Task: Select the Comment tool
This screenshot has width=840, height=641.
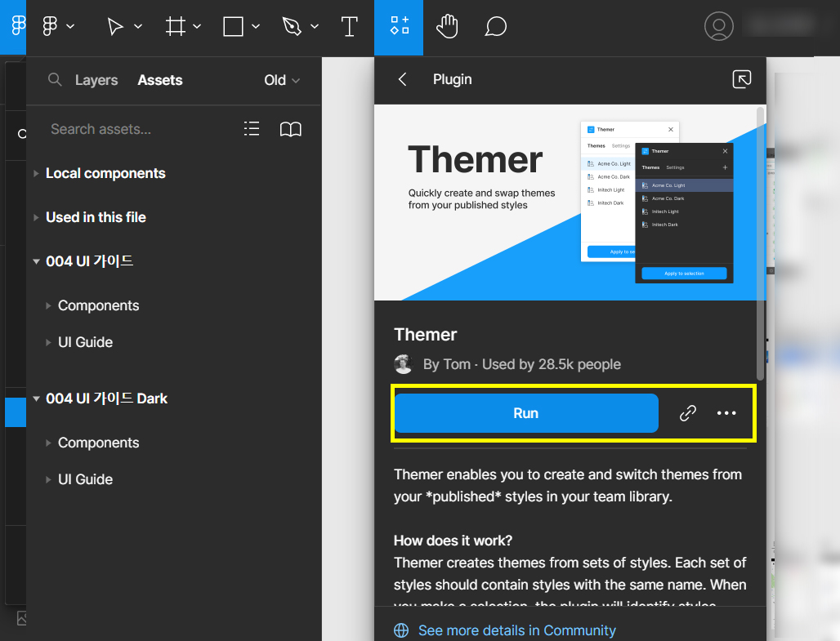Action: tap(495, 26)
